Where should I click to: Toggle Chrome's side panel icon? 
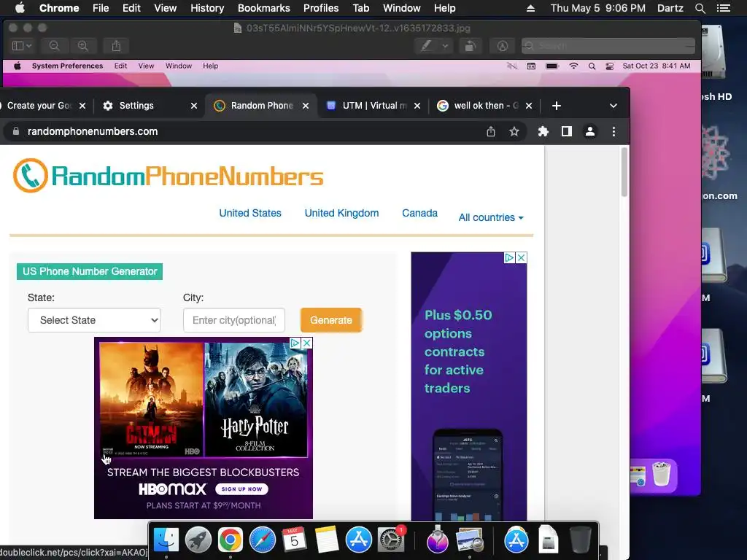566,131
